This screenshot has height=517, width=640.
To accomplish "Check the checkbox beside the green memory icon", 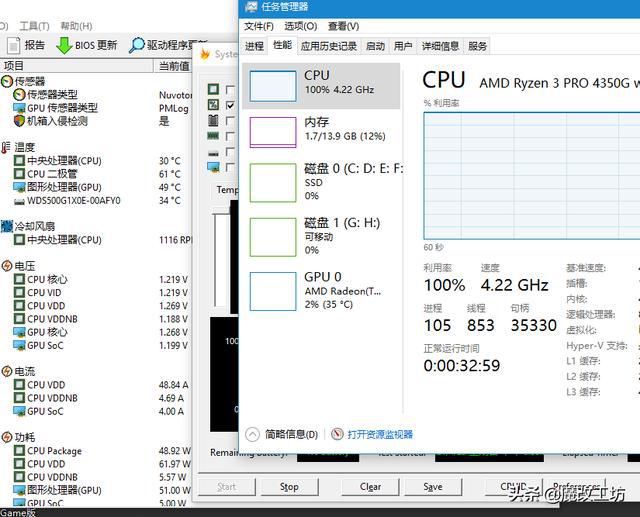I will [230, 136].
